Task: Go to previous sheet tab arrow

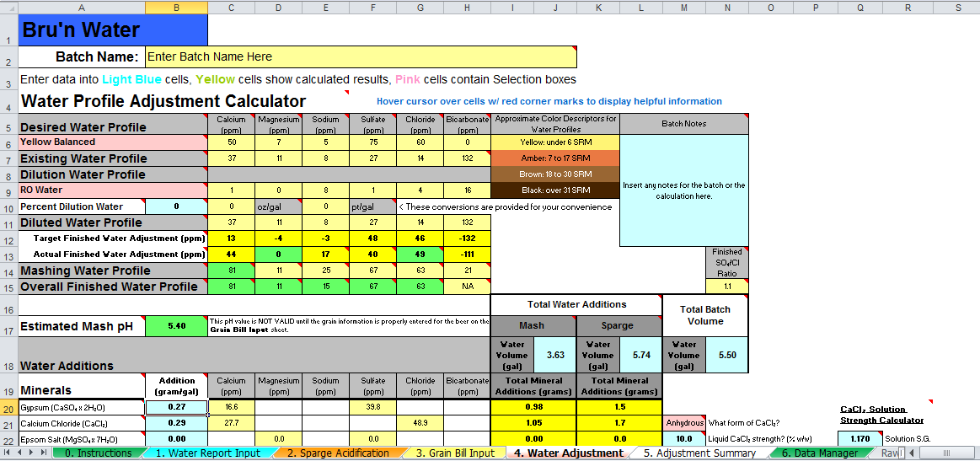Action: (x=18, y=453)
